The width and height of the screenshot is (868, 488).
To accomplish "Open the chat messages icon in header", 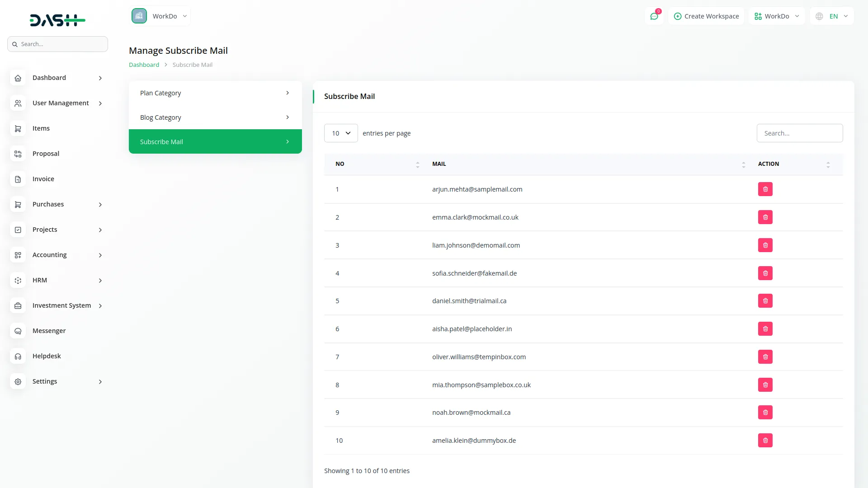I will (x=654, y=16).
